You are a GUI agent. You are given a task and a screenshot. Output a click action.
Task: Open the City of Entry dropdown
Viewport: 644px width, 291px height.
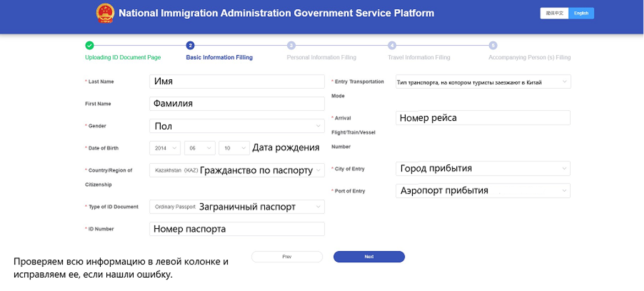[x=483, y=169]
